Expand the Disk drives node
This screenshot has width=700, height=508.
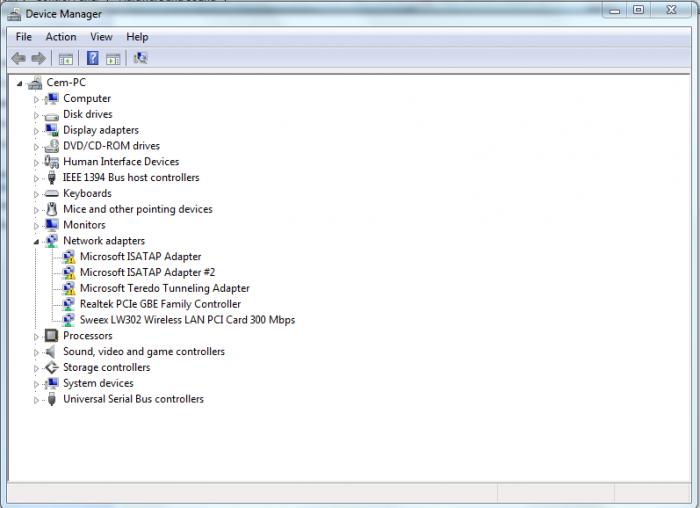(36, 115)
